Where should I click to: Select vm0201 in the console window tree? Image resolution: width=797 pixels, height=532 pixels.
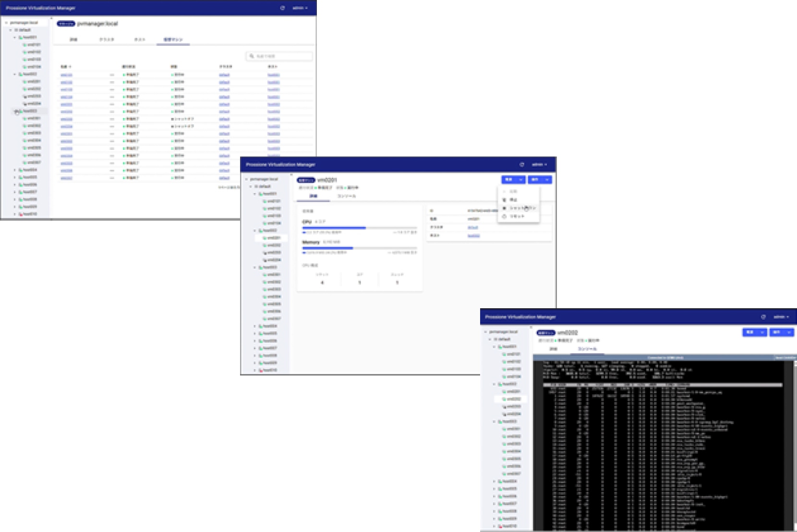pos(513,392)
